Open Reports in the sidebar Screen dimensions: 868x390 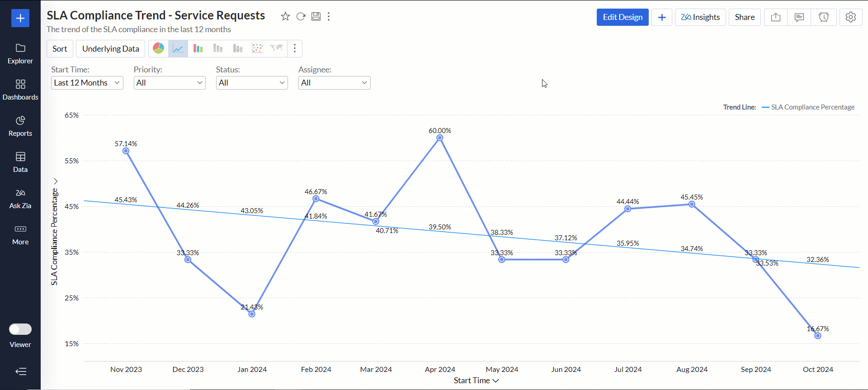point(20,126)
